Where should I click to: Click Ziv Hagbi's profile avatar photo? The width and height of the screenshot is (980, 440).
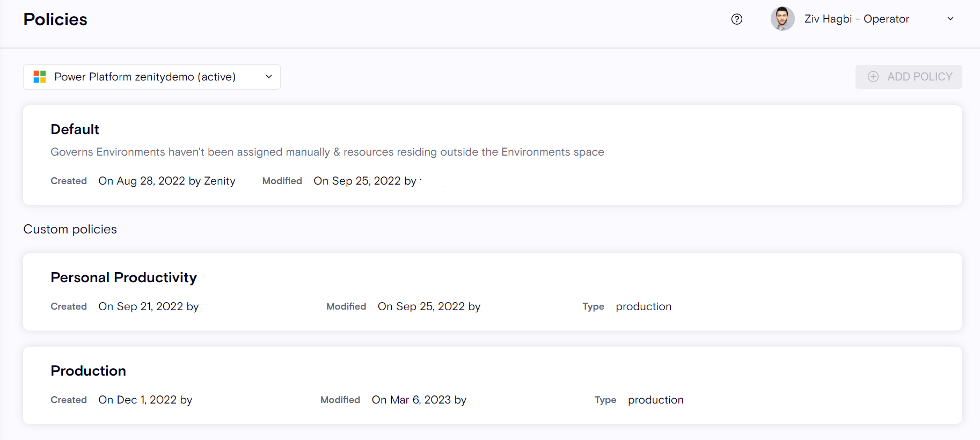pos(782,19)
